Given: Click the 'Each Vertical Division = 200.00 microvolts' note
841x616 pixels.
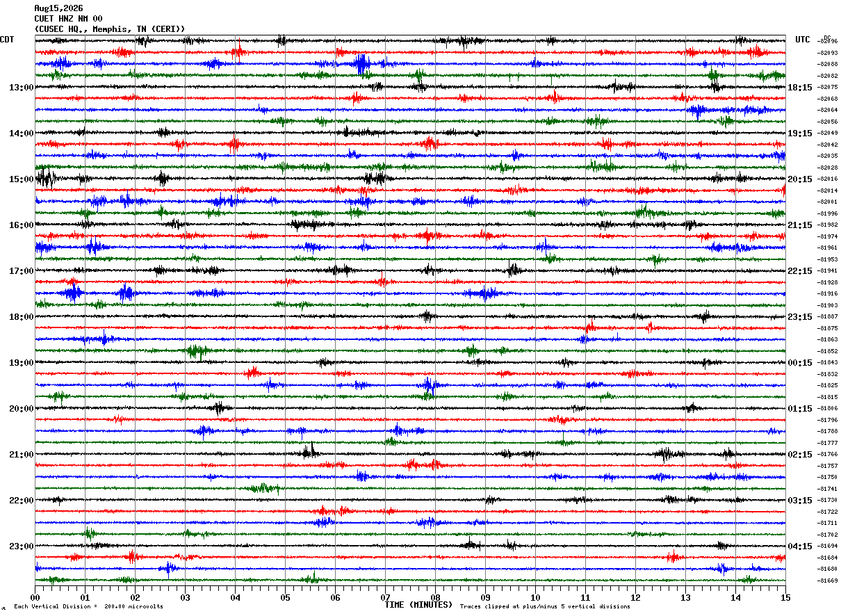Looking at the screenshot, I should pos(88,607).
